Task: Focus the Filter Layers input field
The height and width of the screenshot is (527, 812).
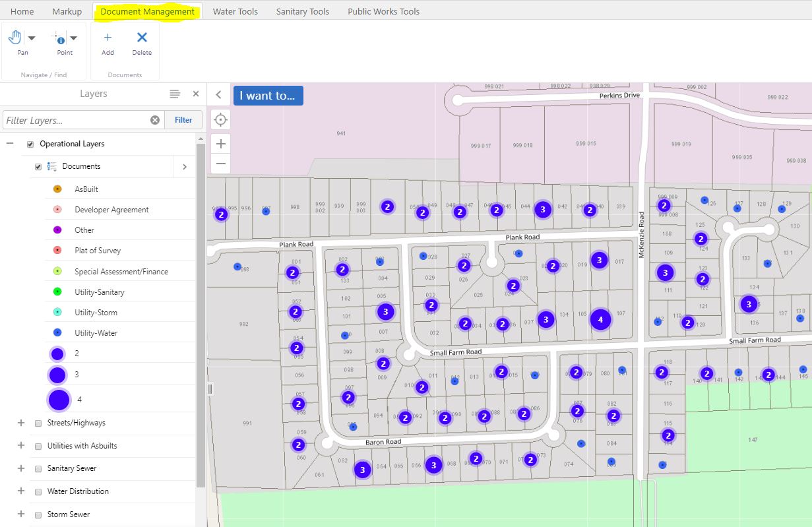Action: (x=76, y=120)
